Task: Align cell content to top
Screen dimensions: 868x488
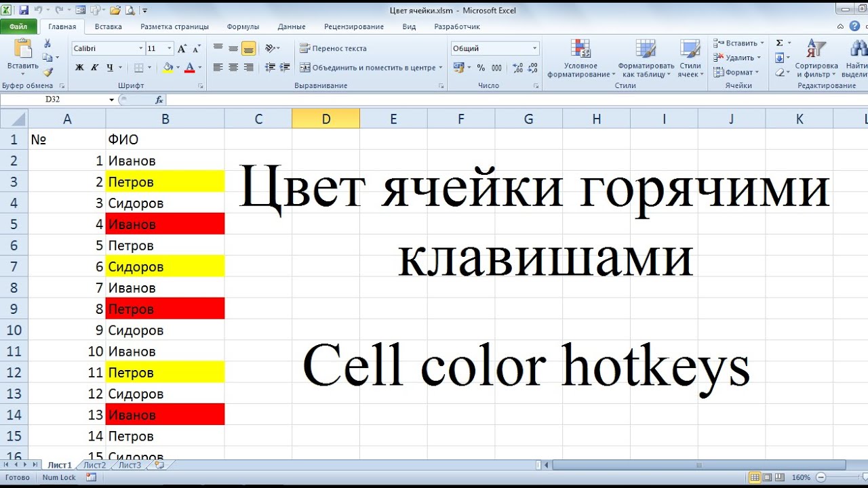Action: pos(218,48)
